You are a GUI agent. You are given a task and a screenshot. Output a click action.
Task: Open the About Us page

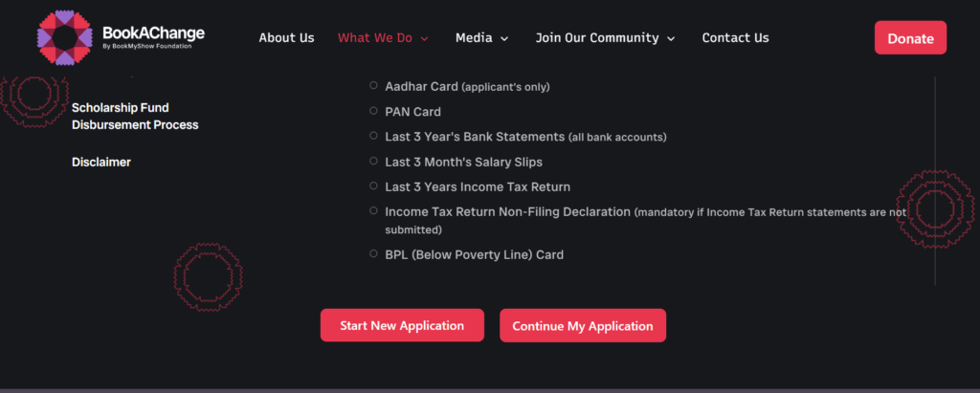[286, 37]
